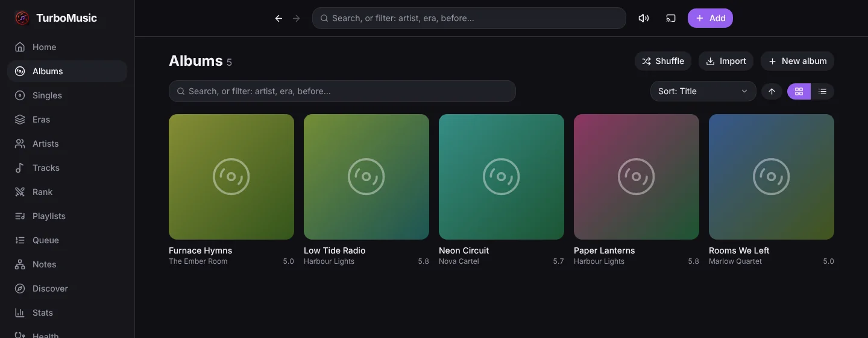Select Albums in the sidebar
Viewport: 868px width, 338px height.
click(x=67, y=71)
